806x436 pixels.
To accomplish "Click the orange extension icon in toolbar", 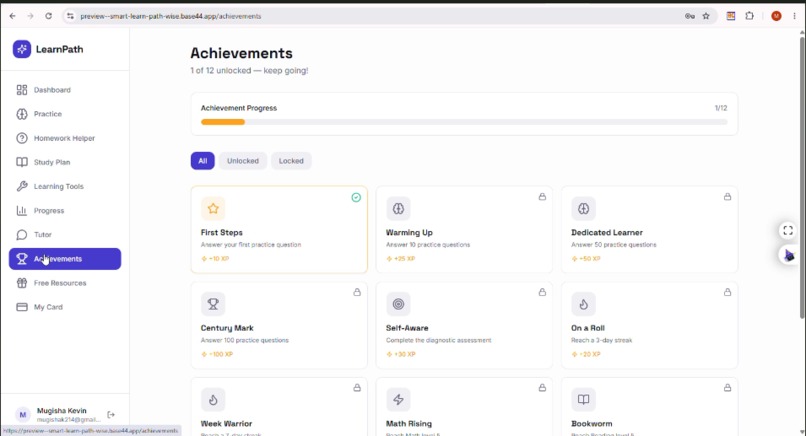I will [730, 16].
